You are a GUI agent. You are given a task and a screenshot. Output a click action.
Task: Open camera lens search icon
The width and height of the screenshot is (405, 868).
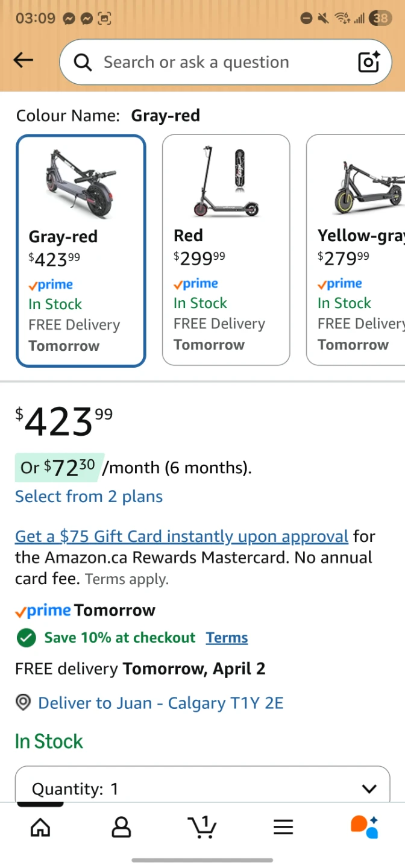369,62
